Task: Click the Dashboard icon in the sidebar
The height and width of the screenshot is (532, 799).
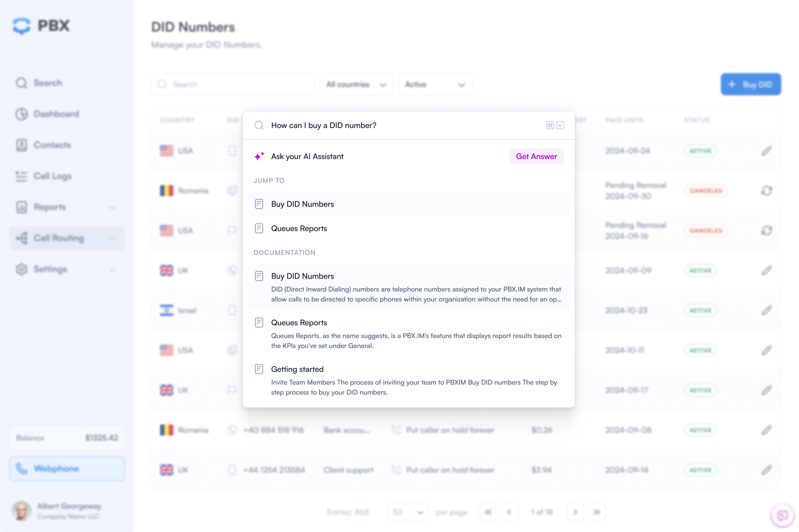Action: pos(21,114)
